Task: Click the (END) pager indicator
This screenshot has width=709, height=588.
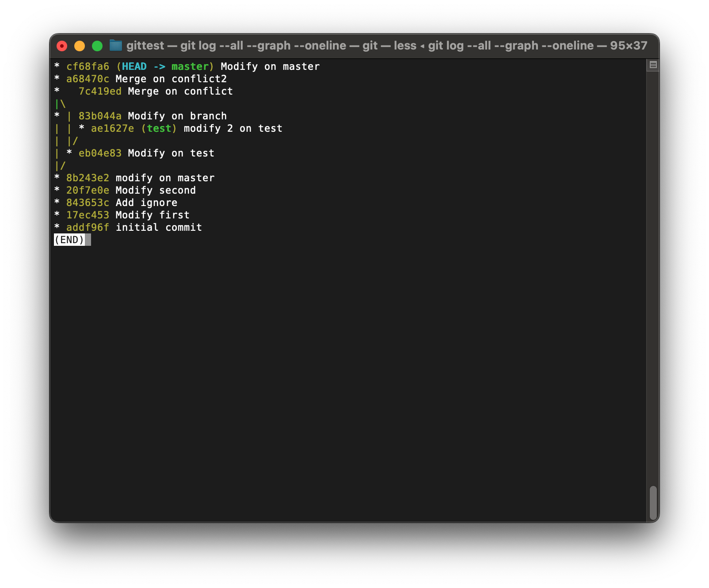Action: click(x=69, y=240)
